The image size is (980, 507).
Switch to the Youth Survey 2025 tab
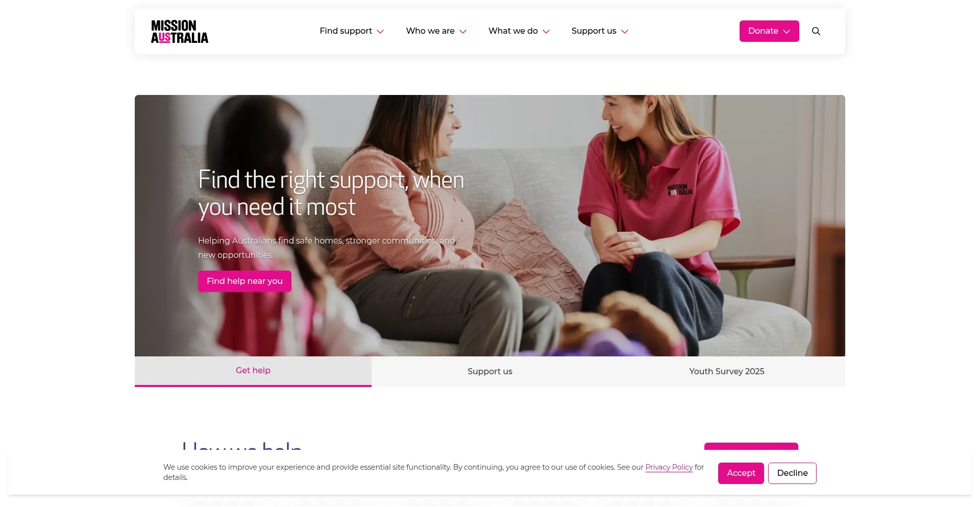click(727, 371)
